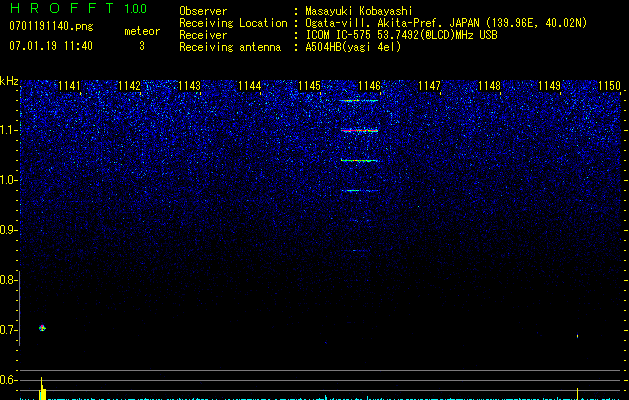The width and height of the screenshot is (629, 400).
Task: Click the time axis label 1145
Action: coord(309,86)
